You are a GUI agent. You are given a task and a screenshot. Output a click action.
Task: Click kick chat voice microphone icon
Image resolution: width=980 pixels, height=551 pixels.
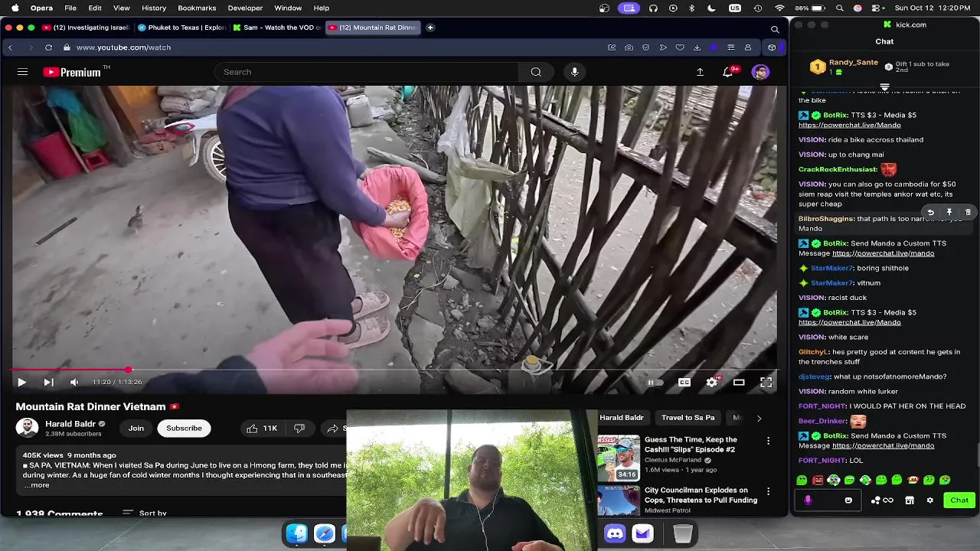coord(808,500)
